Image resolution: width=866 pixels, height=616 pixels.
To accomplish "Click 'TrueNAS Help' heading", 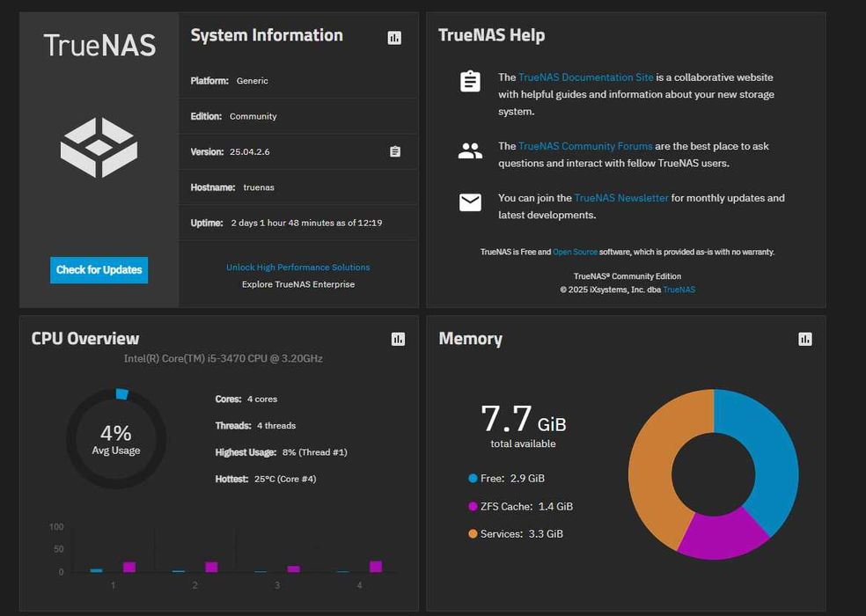I will (492, 35).
